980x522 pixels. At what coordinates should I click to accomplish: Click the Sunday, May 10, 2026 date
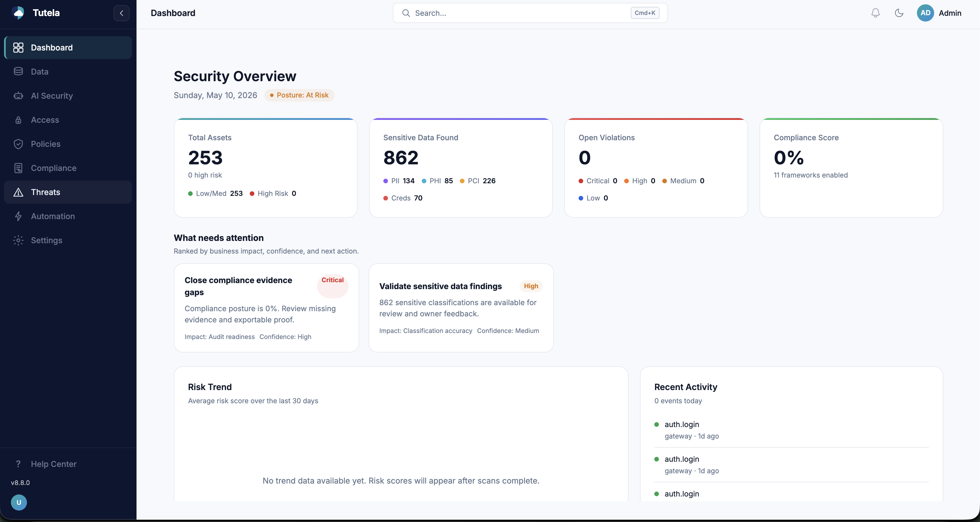215,95
